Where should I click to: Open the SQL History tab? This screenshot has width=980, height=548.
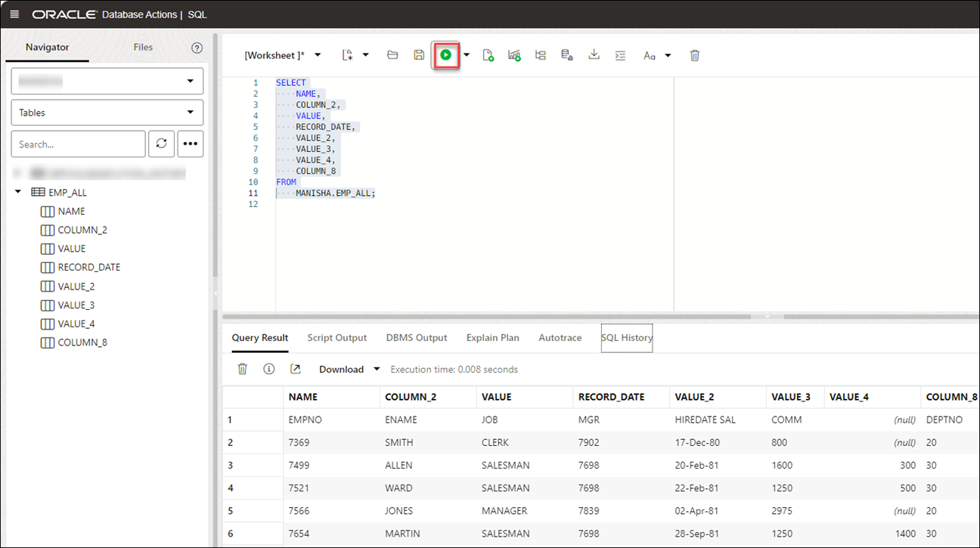coord(626,338)
